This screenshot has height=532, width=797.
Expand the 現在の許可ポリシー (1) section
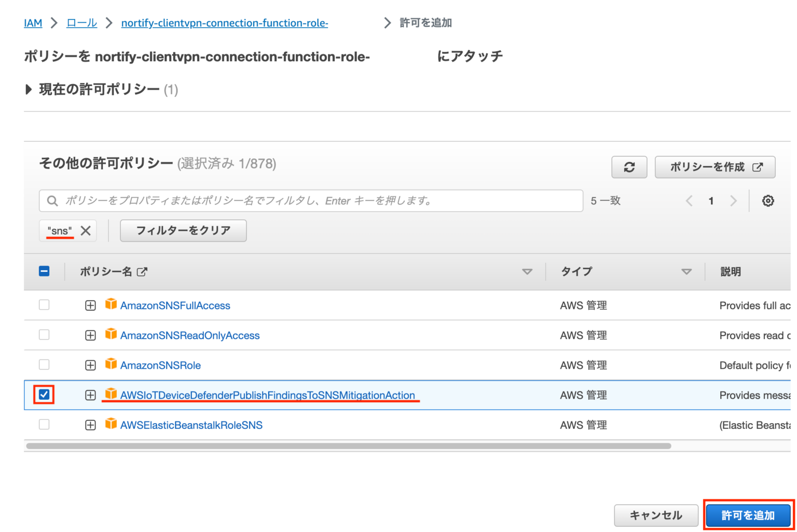coord(29,89)
